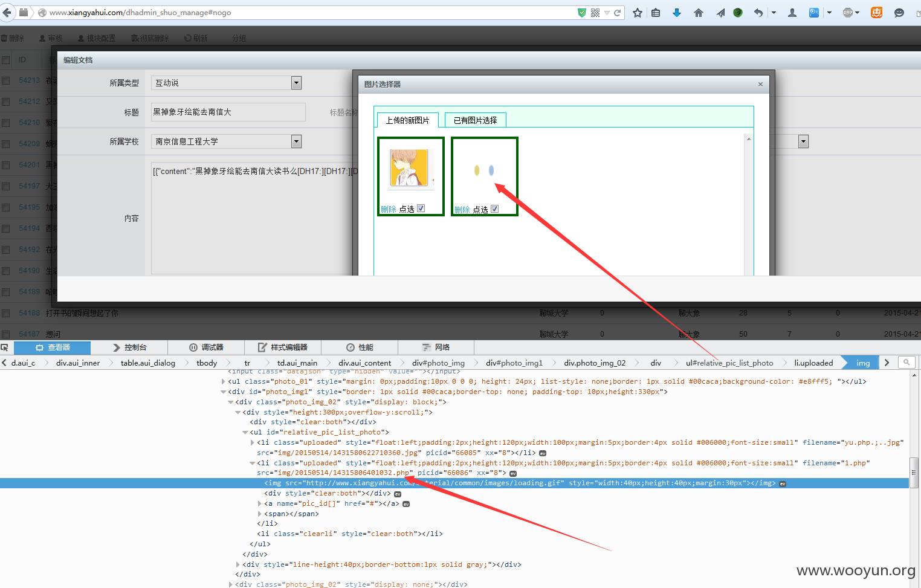Bookmark this page with the star icon
921x588 pixels.
[x=638, y=13]
